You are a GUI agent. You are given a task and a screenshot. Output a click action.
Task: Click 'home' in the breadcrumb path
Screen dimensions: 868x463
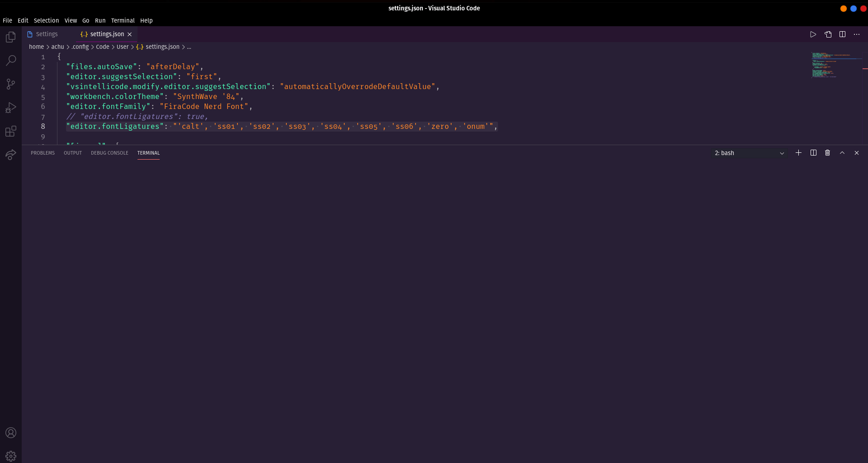click(x=37, y=47)
